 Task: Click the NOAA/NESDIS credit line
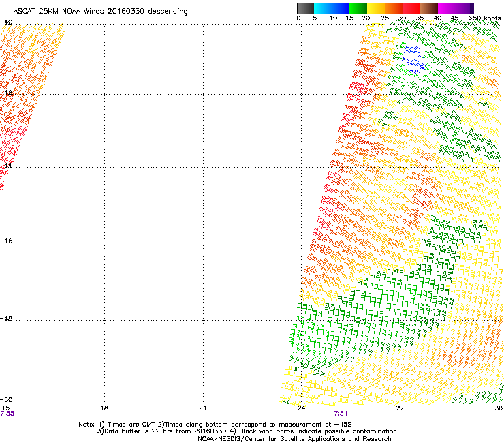[x=294, y=439]
